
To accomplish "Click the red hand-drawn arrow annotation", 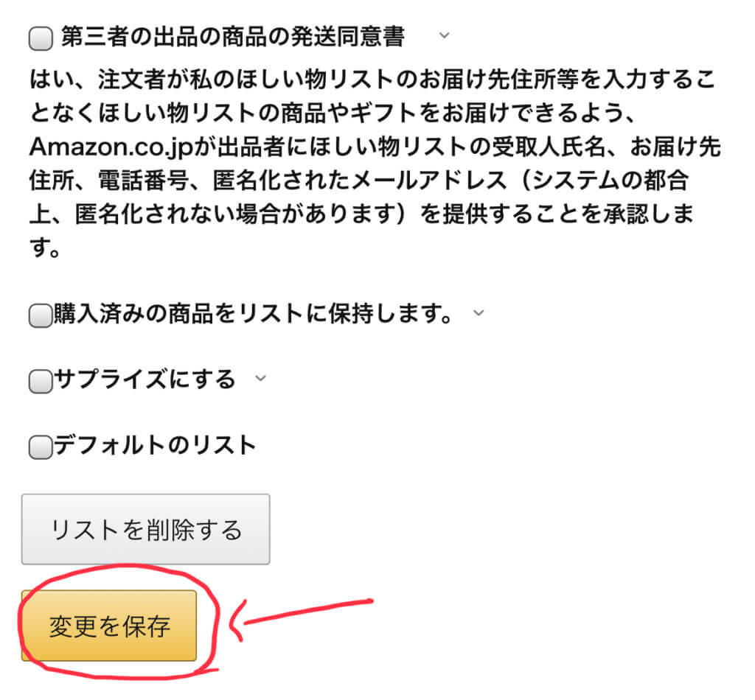I will [x=302, y=613].
